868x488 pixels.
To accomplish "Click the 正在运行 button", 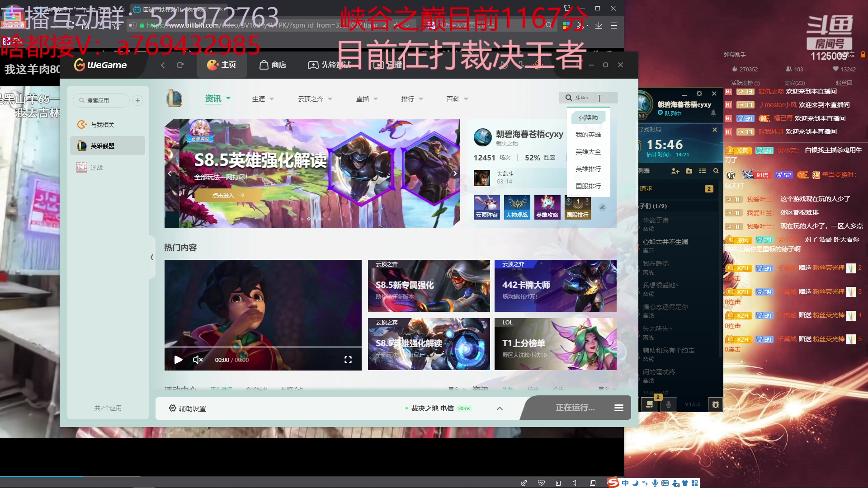I will point(575,408).
